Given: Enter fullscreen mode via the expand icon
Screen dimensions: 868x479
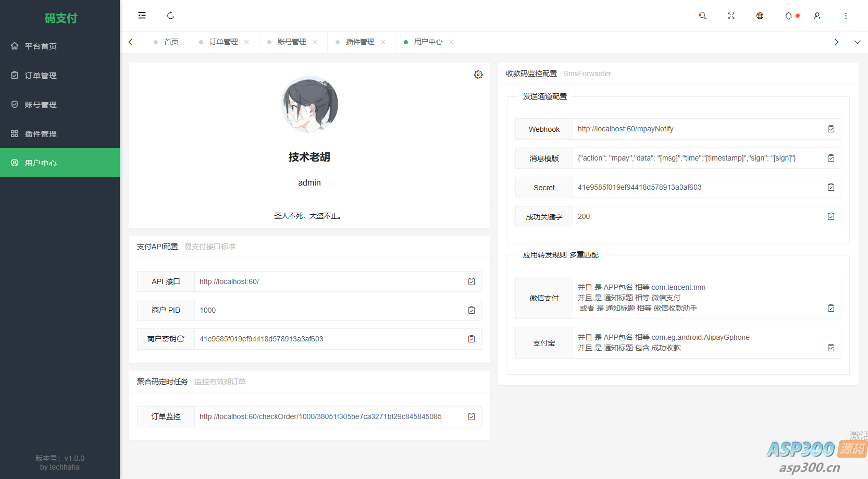Looking at the screenshot, I should click(731, 16).
